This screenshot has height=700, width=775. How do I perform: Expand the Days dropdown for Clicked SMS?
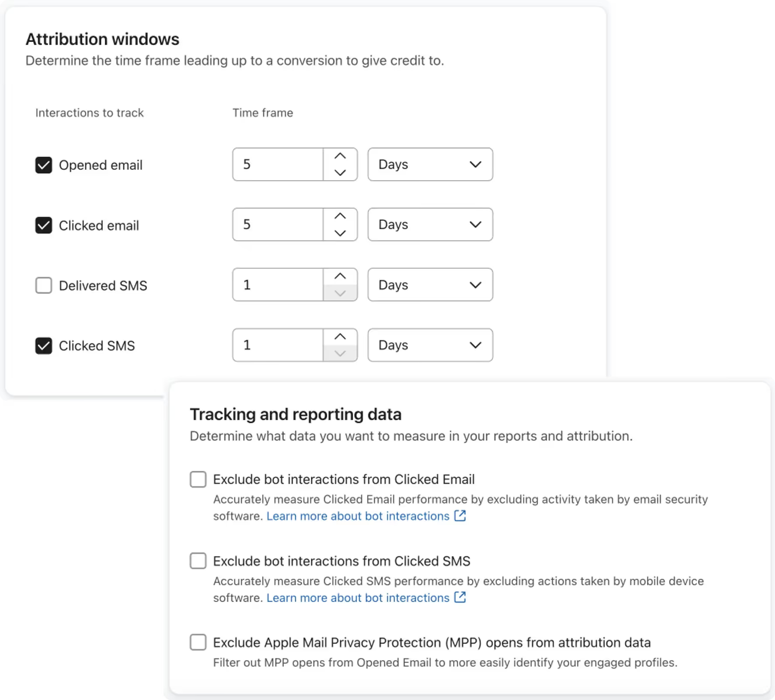point(430,345)
